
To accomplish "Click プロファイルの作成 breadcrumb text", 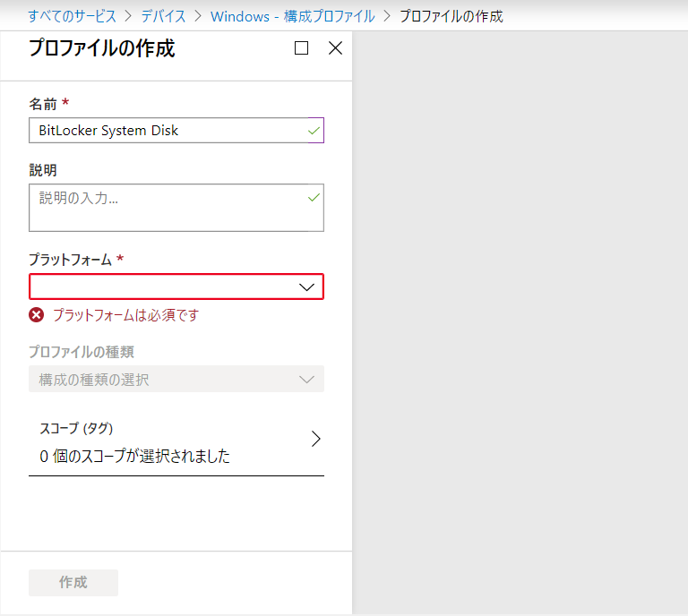I will click(x=451, y=16).
